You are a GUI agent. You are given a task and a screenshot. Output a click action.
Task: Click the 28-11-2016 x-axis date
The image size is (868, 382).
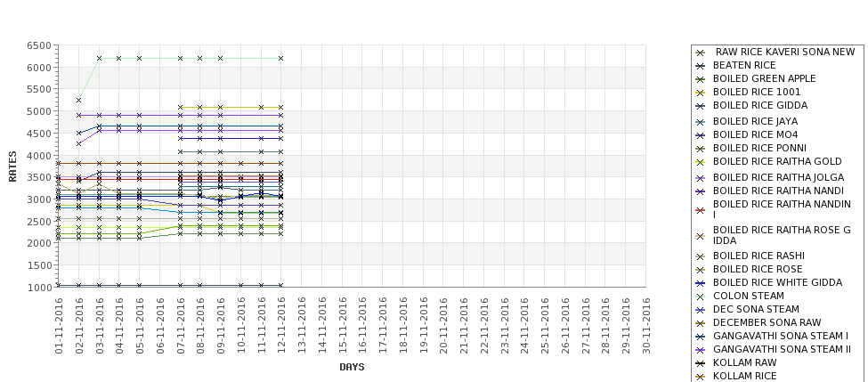[x=606, y=326]
